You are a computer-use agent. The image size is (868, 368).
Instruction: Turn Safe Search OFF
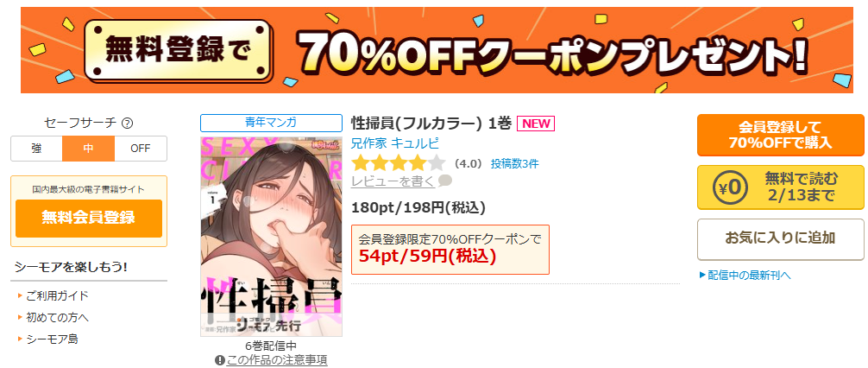141,149
